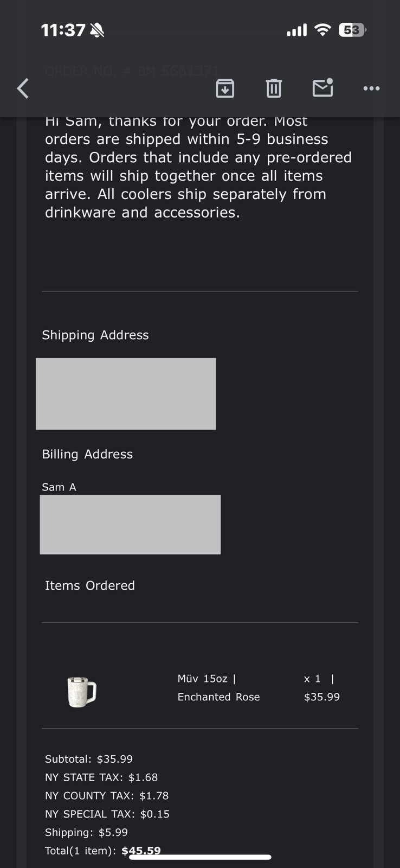
Task: Tap the Wi-Fi indicator in status bar
Action: pyautogui.click(x=322, y=30)
